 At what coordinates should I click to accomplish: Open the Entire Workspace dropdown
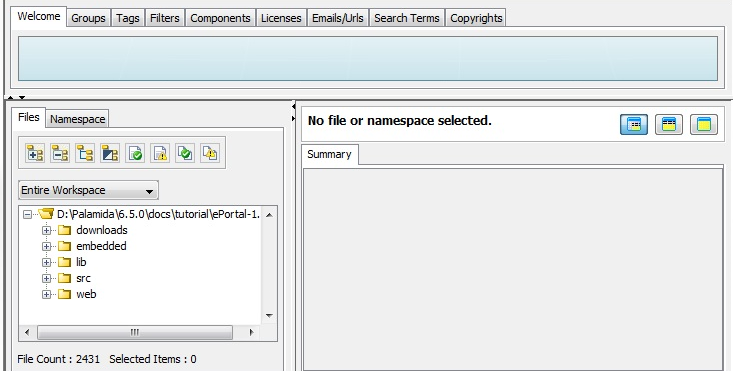(88, 190)
